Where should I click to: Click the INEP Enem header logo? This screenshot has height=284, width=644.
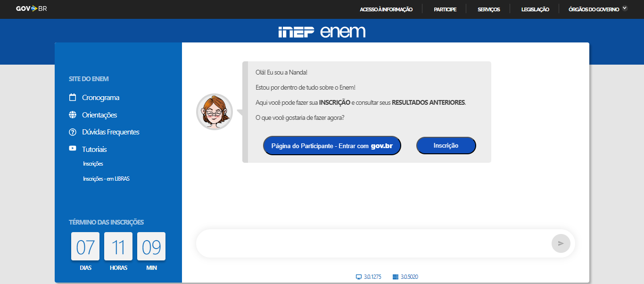pos(322,32)
